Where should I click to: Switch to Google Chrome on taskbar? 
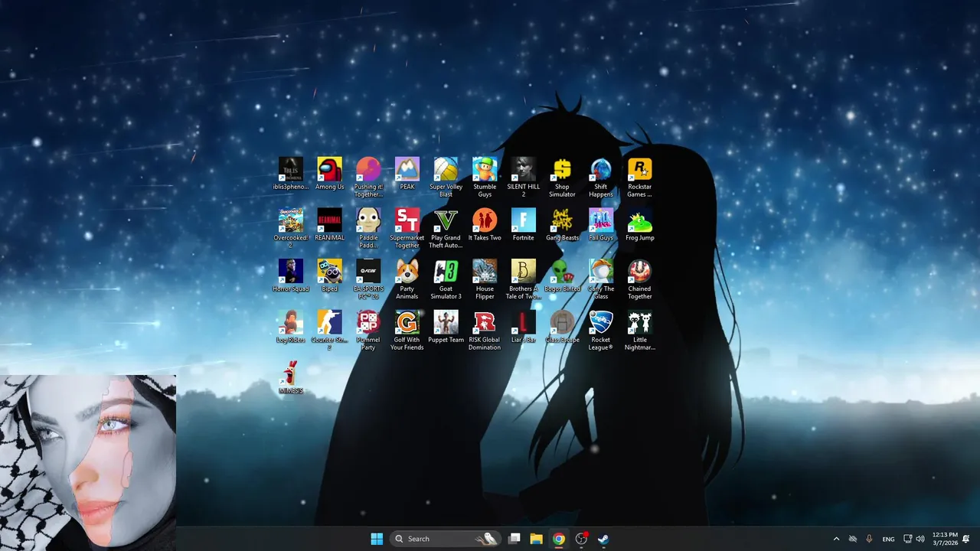click(559, 539)
